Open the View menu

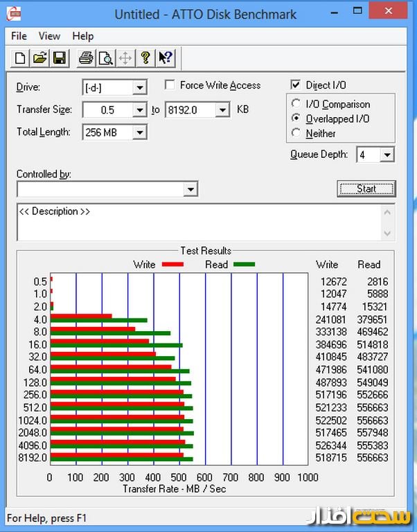pos(49,36)
